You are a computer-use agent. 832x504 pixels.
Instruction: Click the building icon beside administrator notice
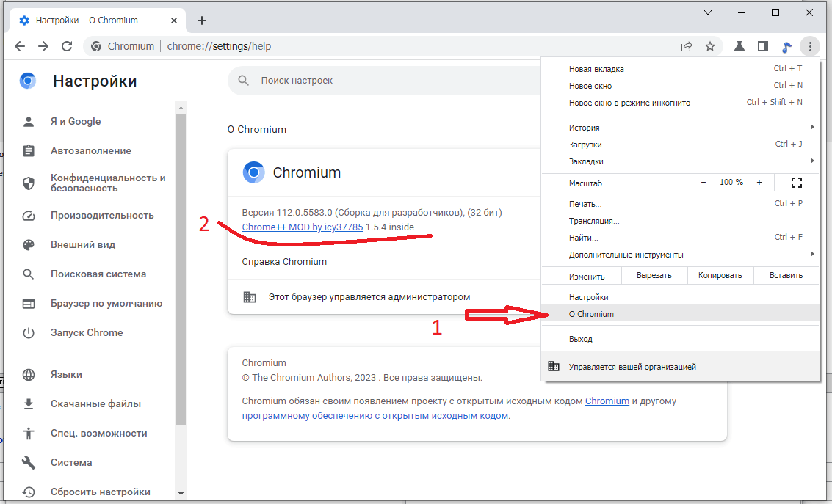click(x=250, y=297)
